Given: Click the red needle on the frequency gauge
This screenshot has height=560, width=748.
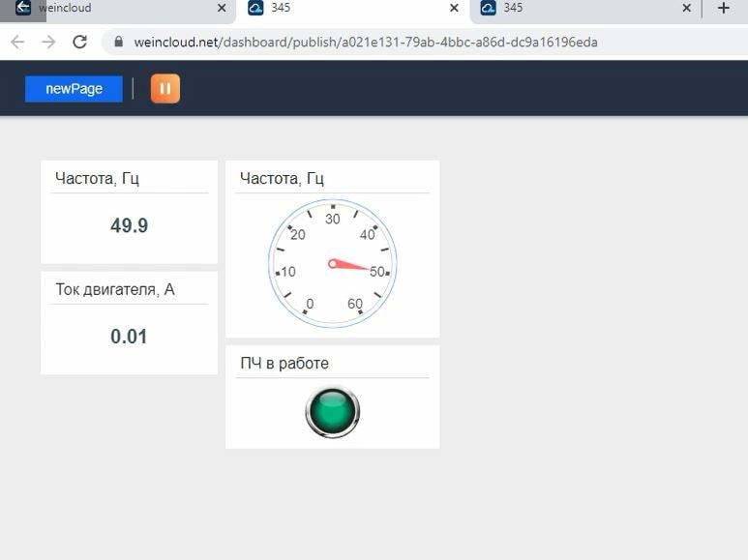Looking at the screenshot, I should [x=350, y=265].
